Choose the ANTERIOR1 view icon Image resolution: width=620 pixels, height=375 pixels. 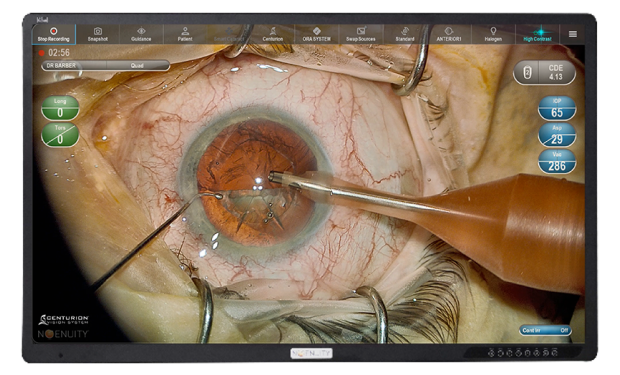point(449,34)
